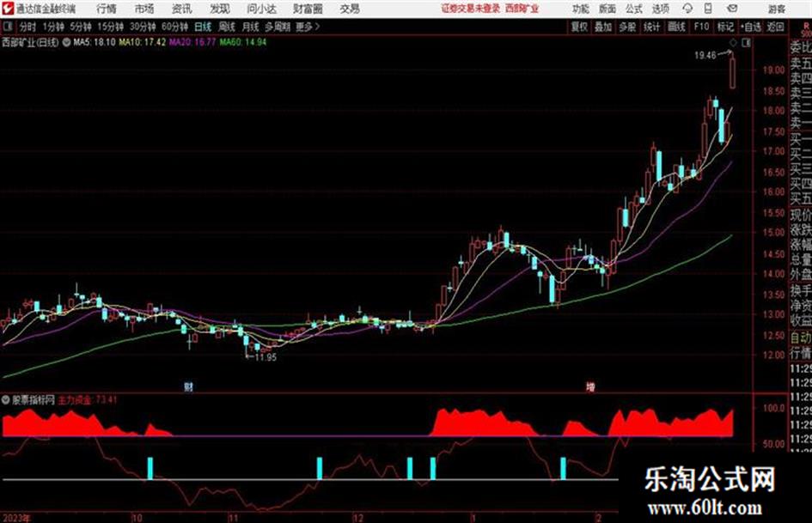Select the 周线 weekly chart tab
The image size is (812, 523).
tap(227, 27)
